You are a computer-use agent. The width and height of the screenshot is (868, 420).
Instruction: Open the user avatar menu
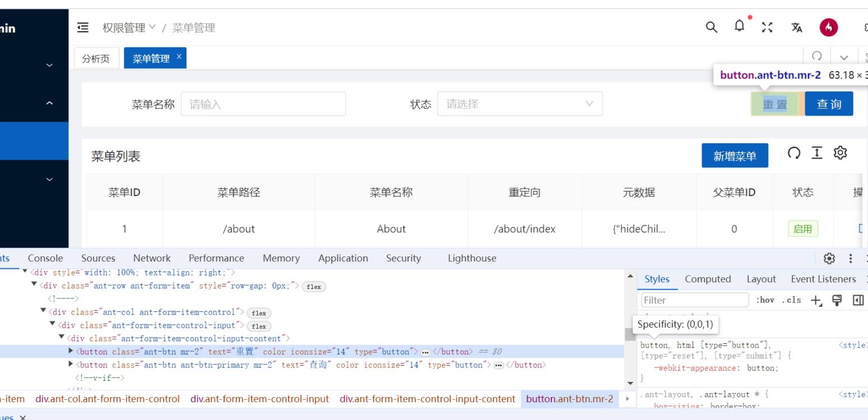pyautogui.click(x=829, y=27)
